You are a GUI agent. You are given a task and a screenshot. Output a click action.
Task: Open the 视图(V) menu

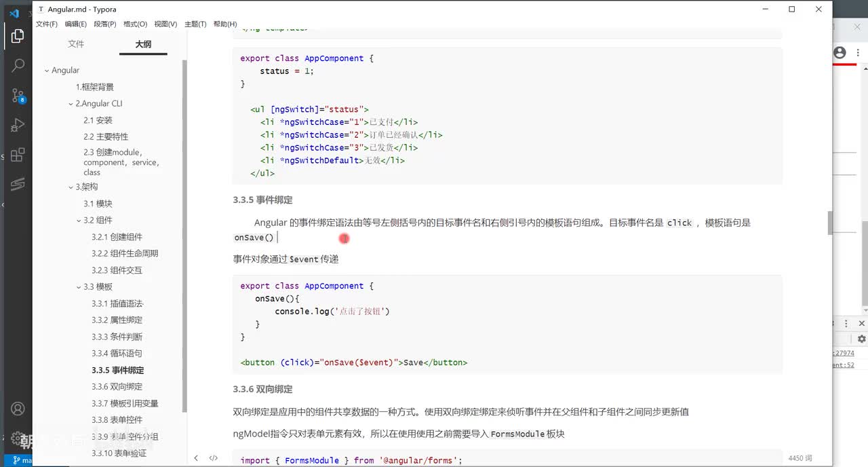165,24
